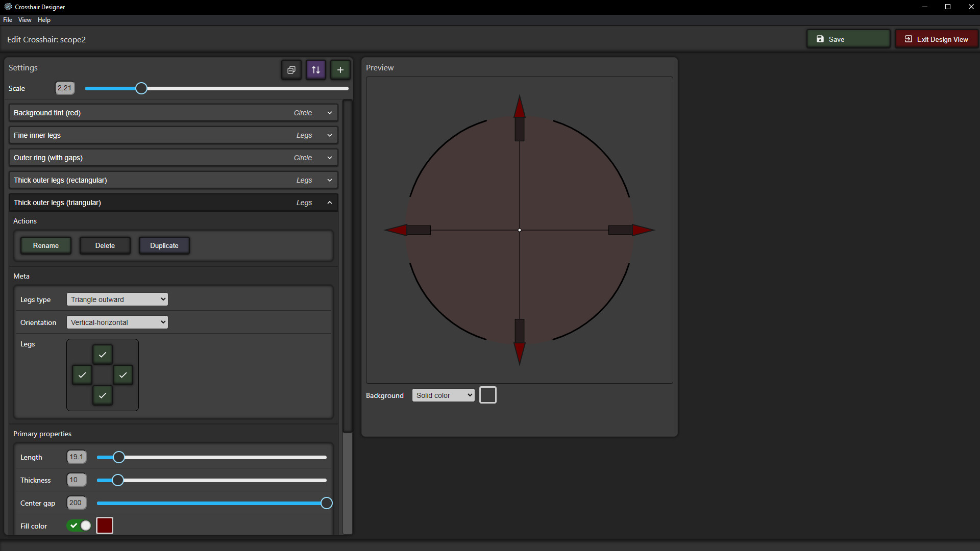The height and width of the screenshot is (551, 980).
Task: Click the reorder elements icon
Action: click(x=315, y=70)
